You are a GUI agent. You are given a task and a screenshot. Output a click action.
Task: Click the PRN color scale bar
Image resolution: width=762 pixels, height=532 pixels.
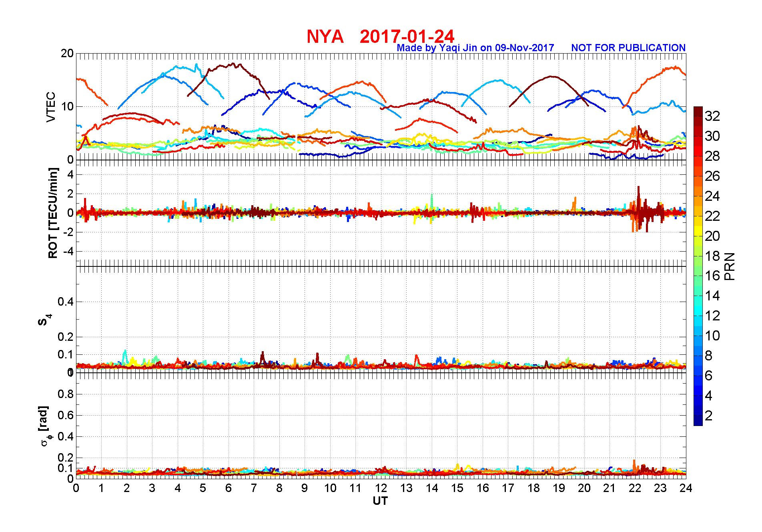tap(698, 266)
